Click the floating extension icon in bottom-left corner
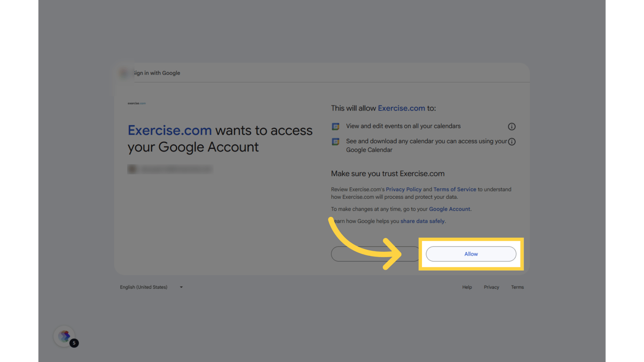 point(64,336)
